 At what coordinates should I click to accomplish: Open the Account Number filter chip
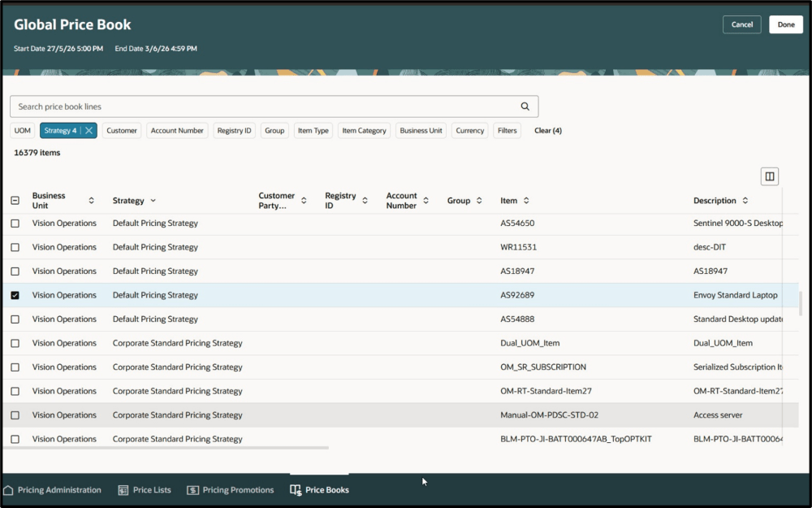[177, 131]
